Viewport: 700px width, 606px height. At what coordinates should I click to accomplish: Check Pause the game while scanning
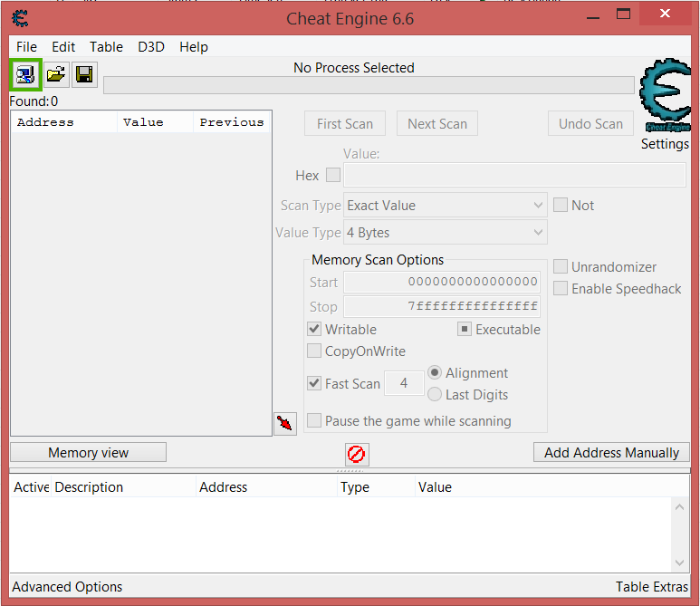314,420
